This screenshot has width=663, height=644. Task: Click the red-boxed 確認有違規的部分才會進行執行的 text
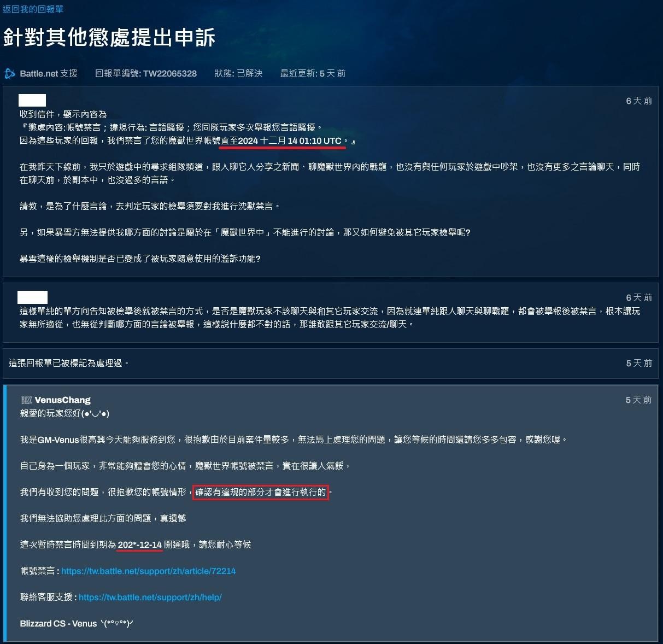(261, 492)
